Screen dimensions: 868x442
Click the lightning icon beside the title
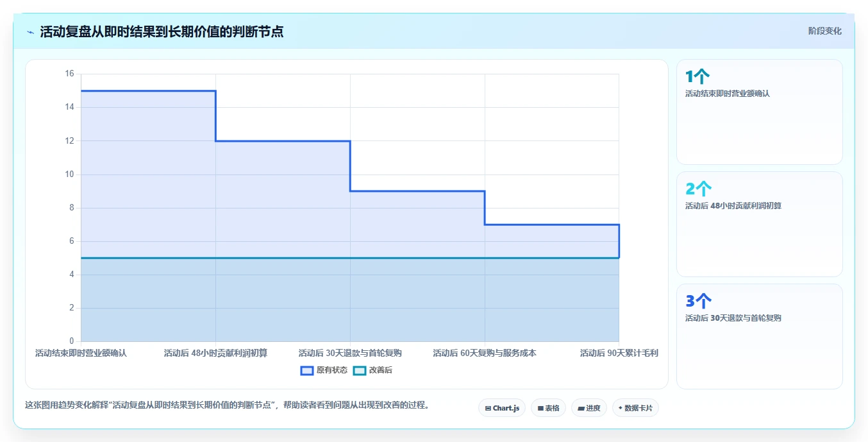coord(30,32)
